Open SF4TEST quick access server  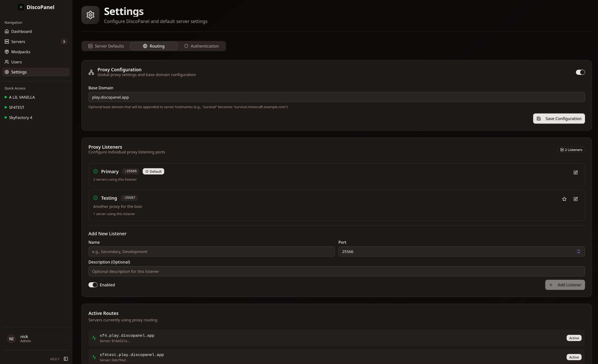36,107
